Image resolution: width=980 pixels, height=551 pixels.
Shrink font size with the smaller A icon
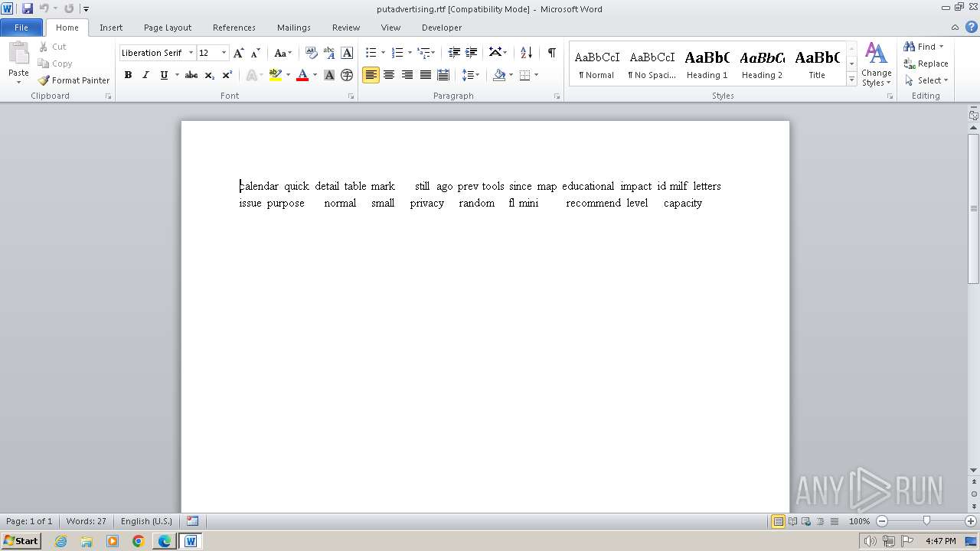tap(256, 53)
